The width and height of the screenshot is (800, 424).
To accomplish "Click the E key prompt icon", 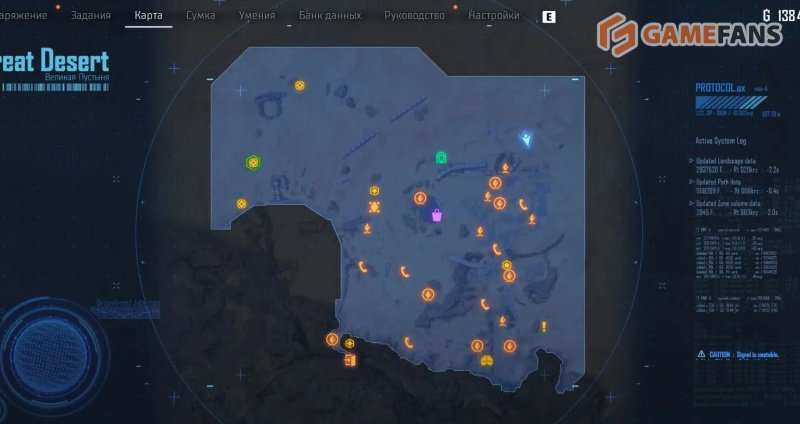I will 548,17.
